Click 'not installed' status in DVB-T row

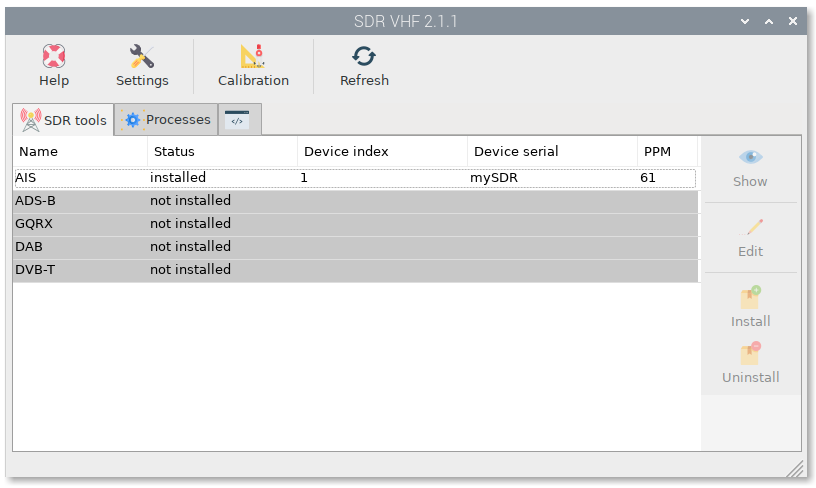[190, 269]
